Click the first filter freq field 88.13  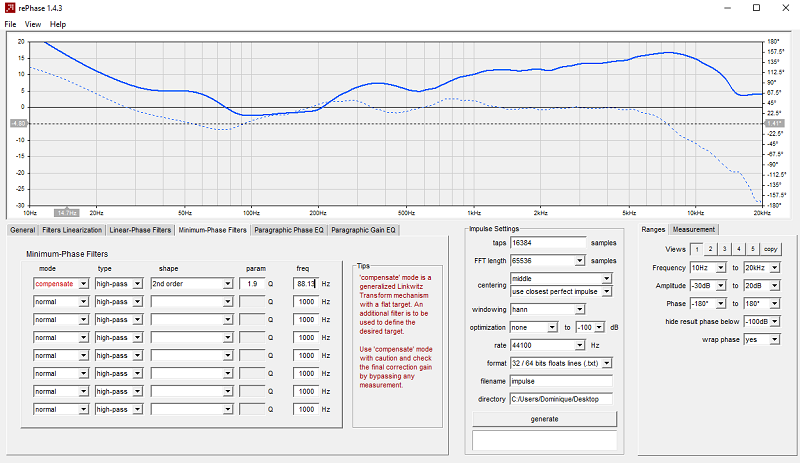[x=306, y=284]
